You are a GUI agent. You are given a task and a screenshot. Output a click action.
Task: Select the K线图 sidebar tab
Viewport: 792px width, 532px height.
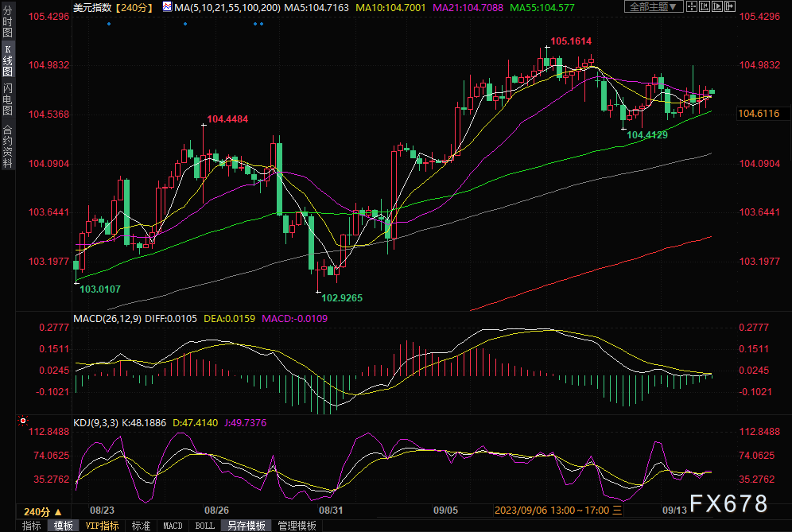point(7,60)
